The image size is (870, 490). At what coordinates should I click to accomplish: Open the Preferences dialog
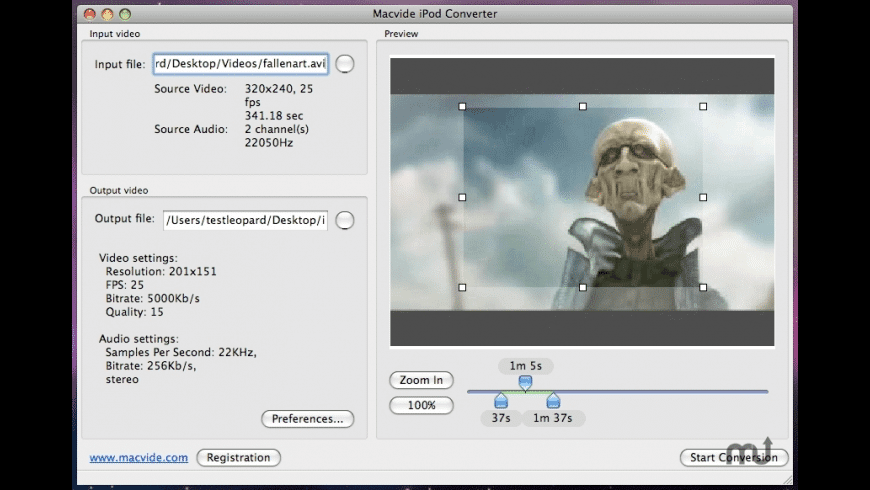(x=307, y=419)
